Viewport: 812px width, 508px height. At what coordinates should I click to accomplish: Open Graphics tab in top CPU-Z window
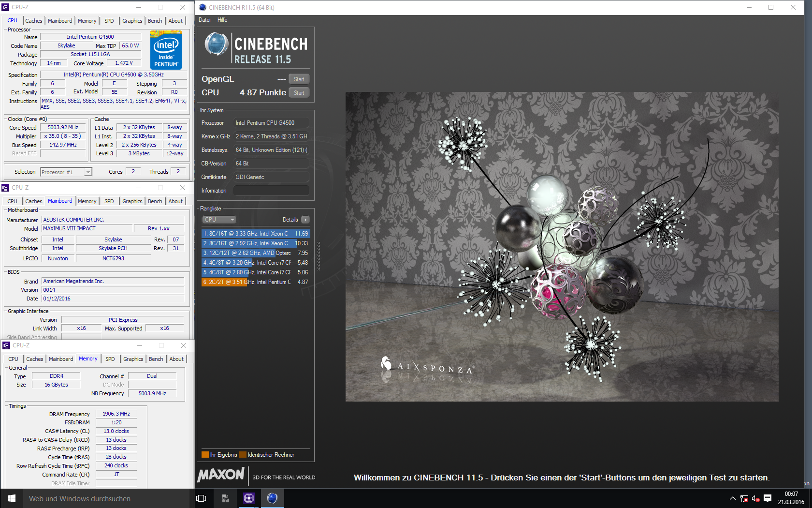tap(132, 21)
